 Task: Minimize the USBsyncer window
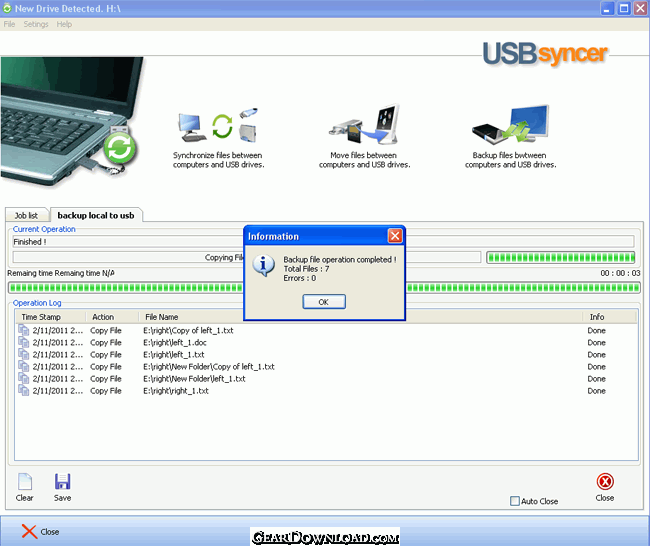(x=607, y=8)
